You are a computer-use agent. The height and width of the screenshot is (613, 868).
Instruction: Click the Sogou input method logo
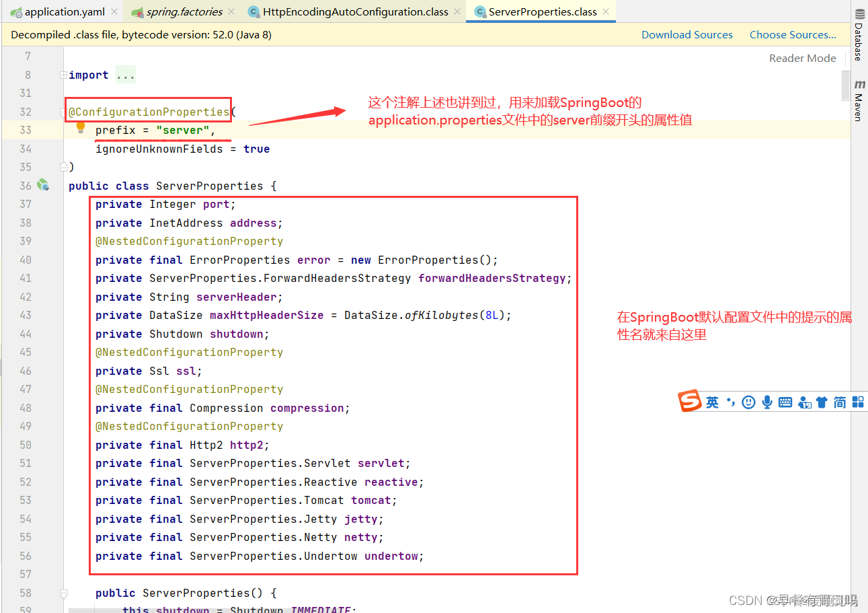point(689,401)
